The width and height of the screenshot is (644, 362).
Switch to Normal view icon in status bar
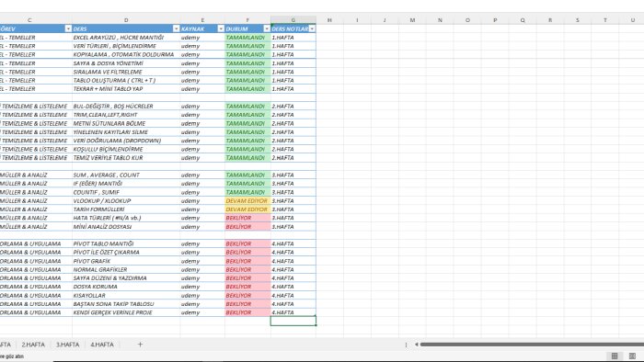[615, 356]
